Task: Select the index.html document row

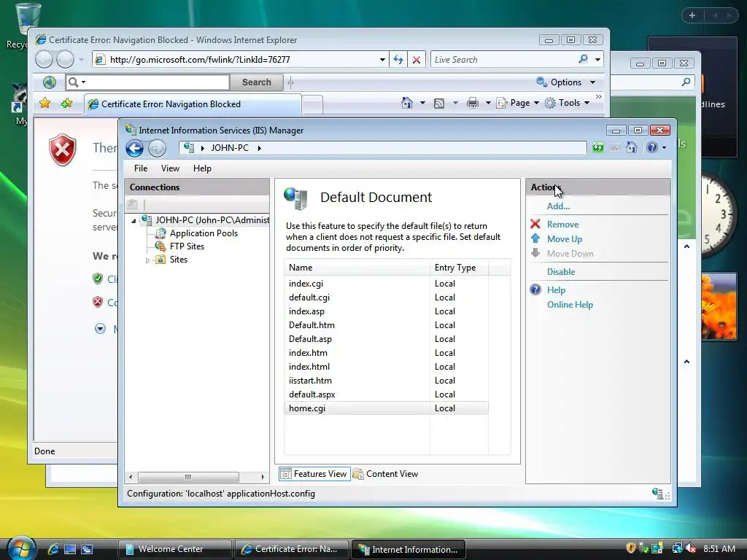Action: click(387, 367)
